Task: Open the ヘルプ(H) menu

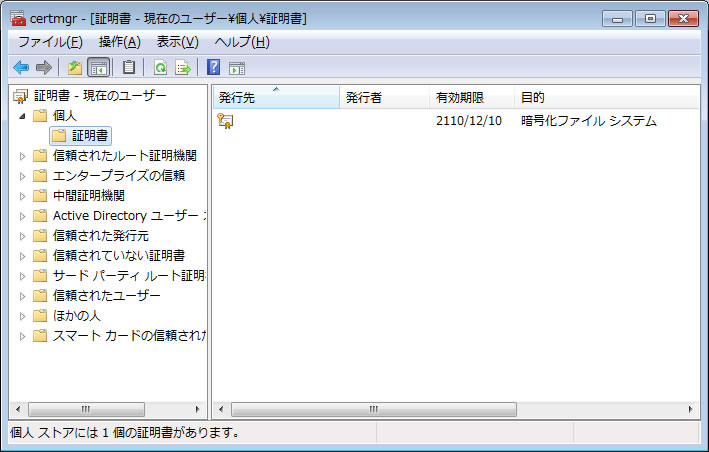Action: (242, 42)
